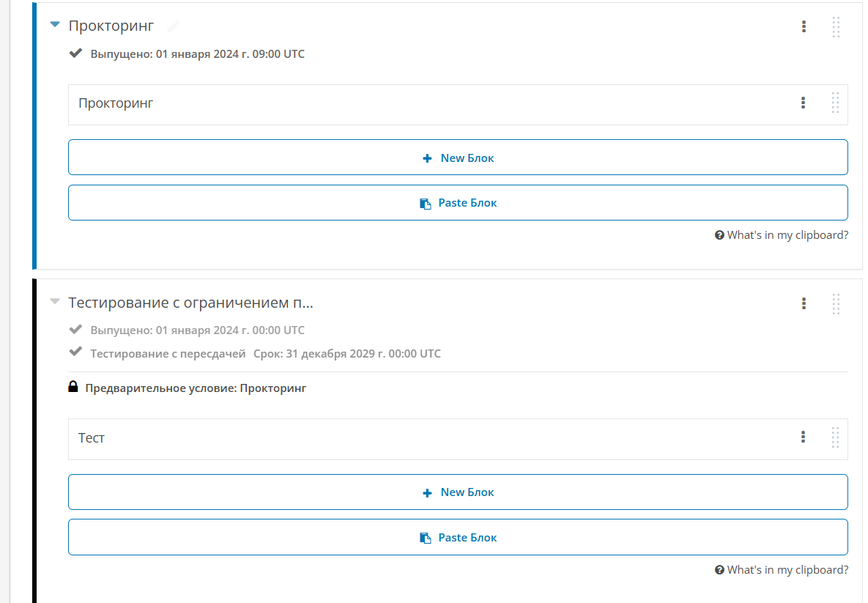Click the drag handle of Тест unit row
The width and height of the screenshot is (868, 603).
pyautogui.click(x=836, y=437)
